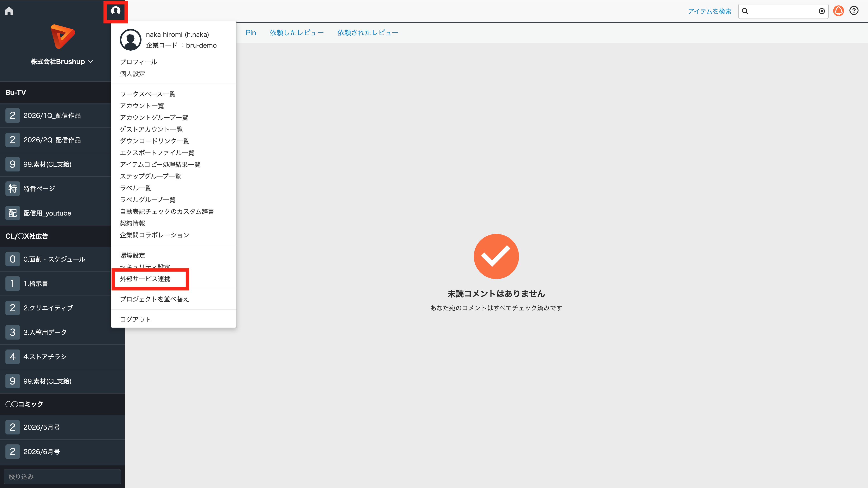Open project icon for 2026/1Q_配信作品
Image resolution: width=868 pixels, height=488 pixels.
click(12, 115)
